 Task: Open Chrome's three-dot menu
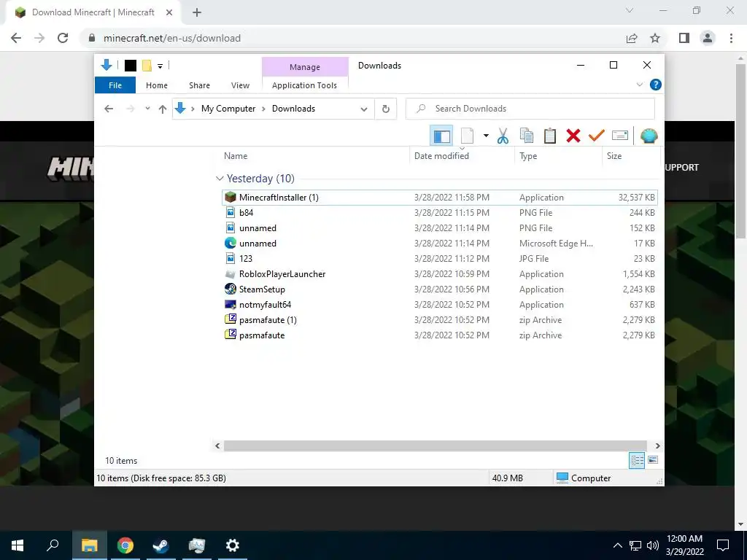pos(731,38)
